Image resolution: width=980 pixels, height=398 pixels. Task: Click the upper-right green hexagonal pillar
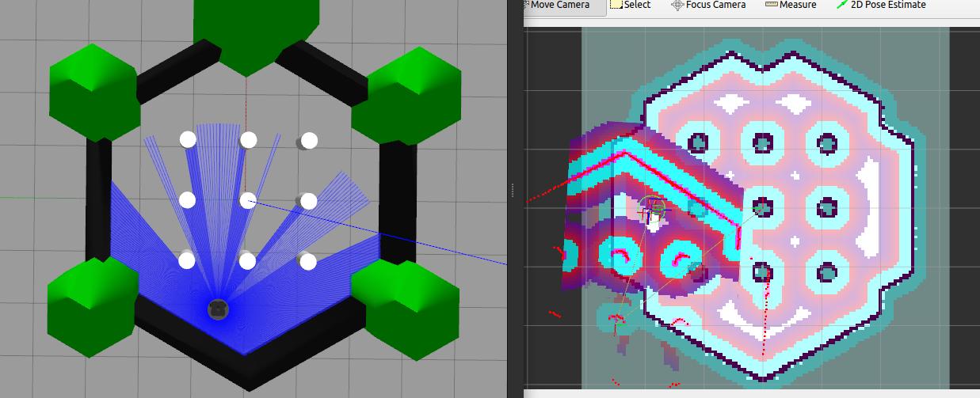406,95
